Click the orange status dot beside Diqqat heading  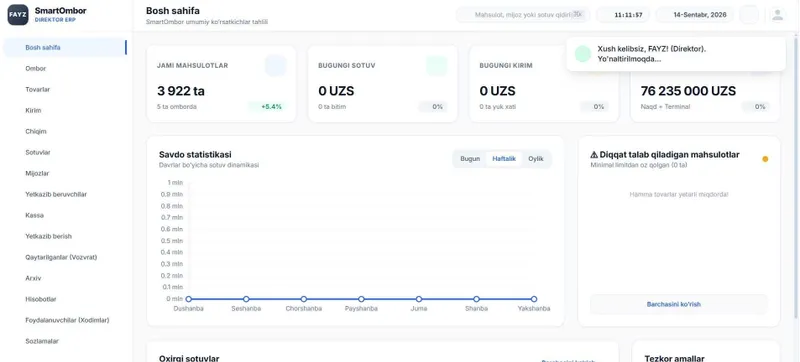(x=765, y=159)
